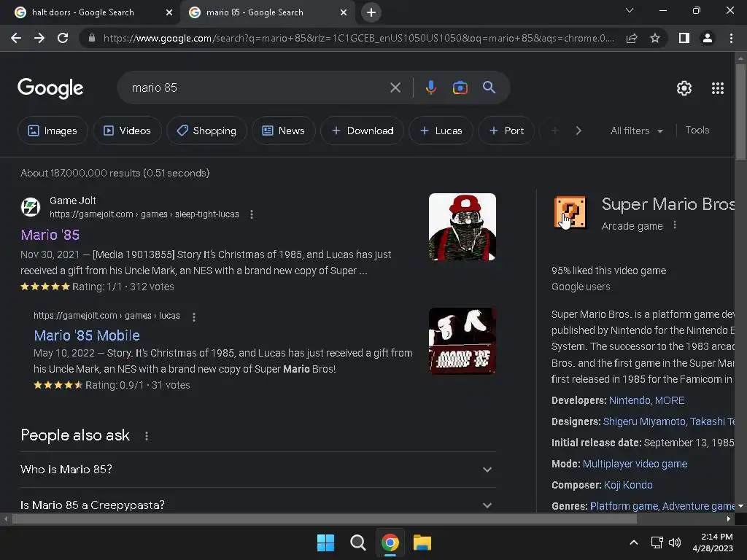Viewport: 747px width, 560px height.
Task: Go back to previous page
Action: 16,38
